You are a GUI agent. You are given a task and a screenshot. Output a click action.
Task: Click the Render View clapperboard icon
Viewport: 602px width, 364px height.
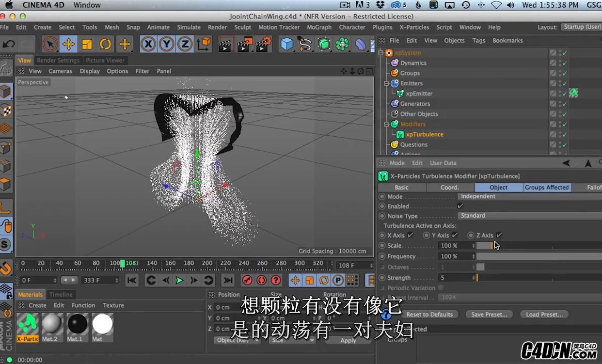pyautogui.click(x=225, y=45)
